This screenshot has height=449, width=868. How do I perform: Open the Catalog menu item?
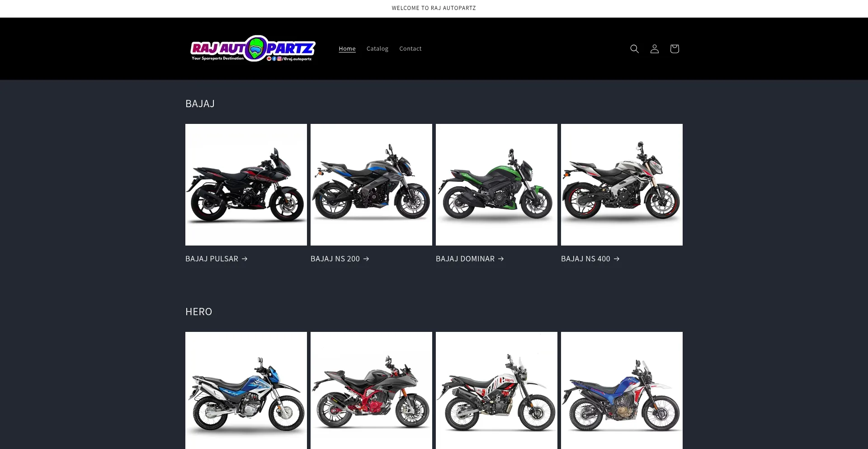377,48
